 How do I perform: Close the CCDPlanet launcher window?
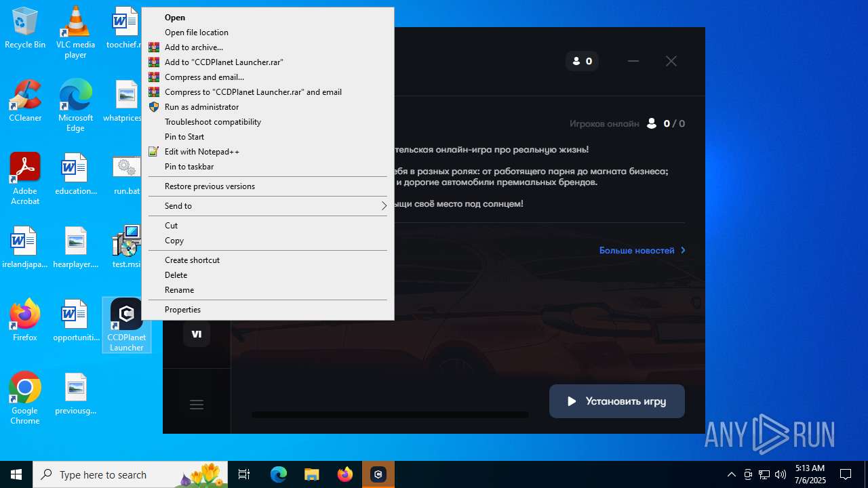(x=671, y=61)
